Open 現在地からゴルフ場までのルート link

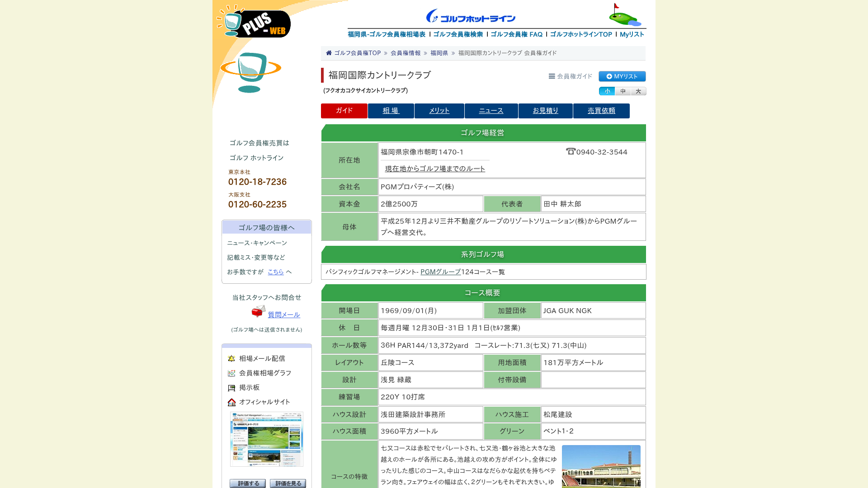click(435, 169)
